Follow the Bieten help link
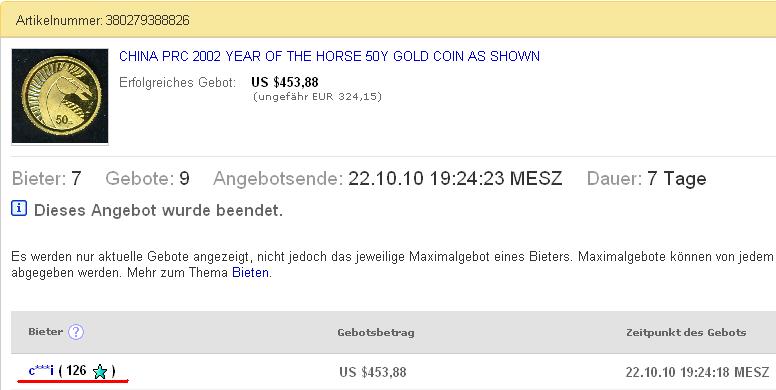776x390 pixels. tap(250, 273)
